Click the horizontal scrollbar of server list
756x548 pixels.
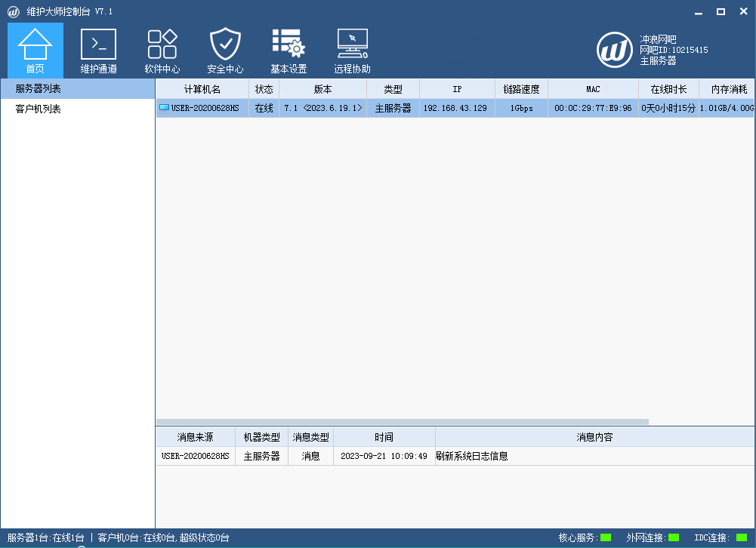point(402,422)
